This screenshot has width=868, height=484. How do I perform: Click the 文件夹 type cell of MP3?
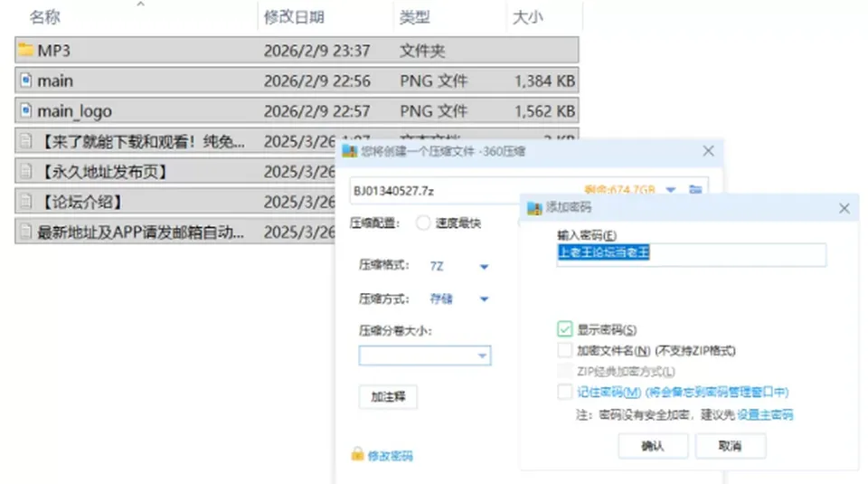pos(422,51)
